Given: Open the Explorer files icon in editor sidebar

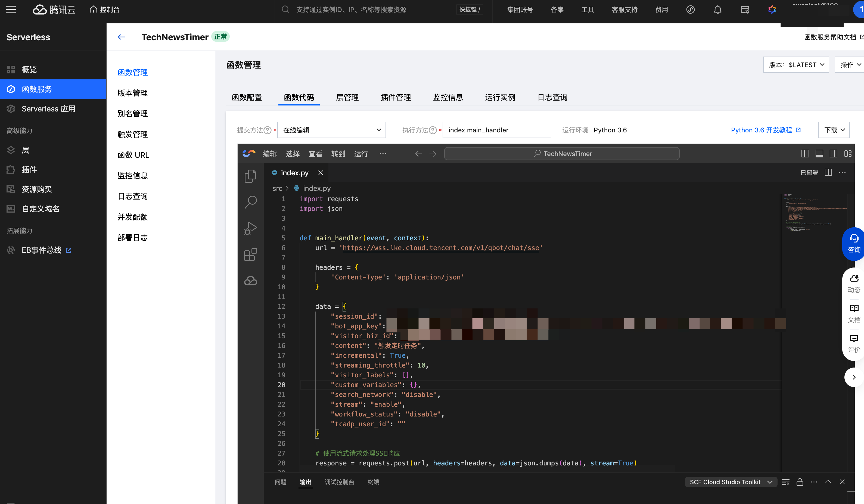Looking at the screenshot, I should click(x=250, y=176).
